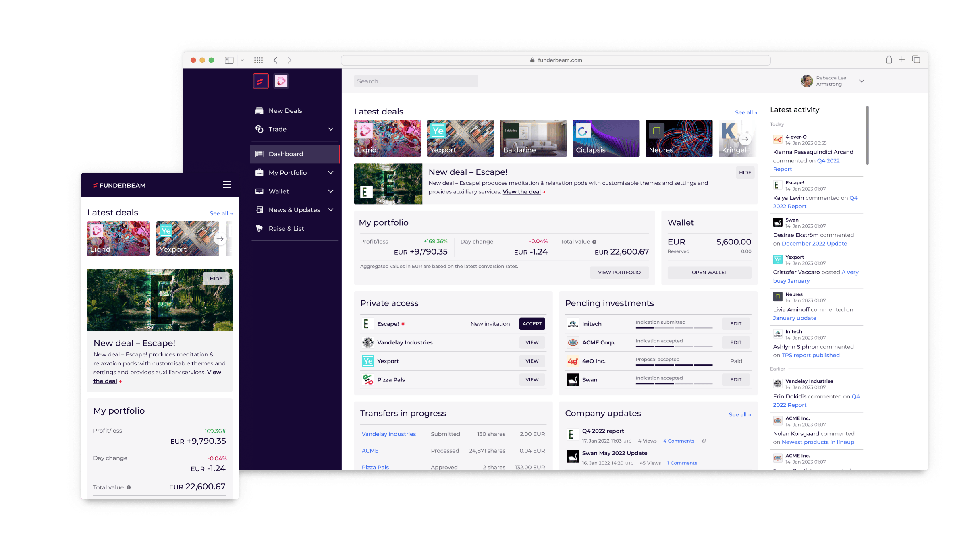
Task: Click the Yexport logo in Private access
Action: click(368, 361)
